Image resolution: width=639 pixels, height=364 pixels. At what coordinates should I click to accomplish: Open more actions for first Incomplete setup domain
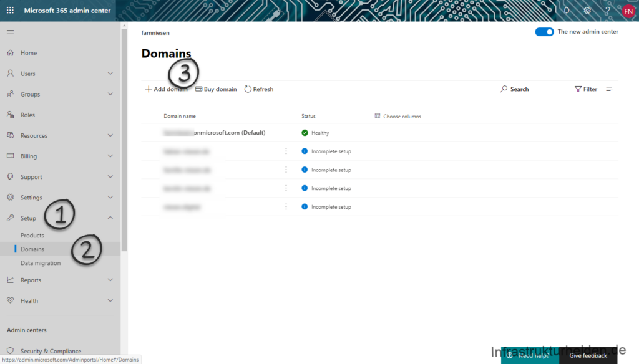pos(286,151)
